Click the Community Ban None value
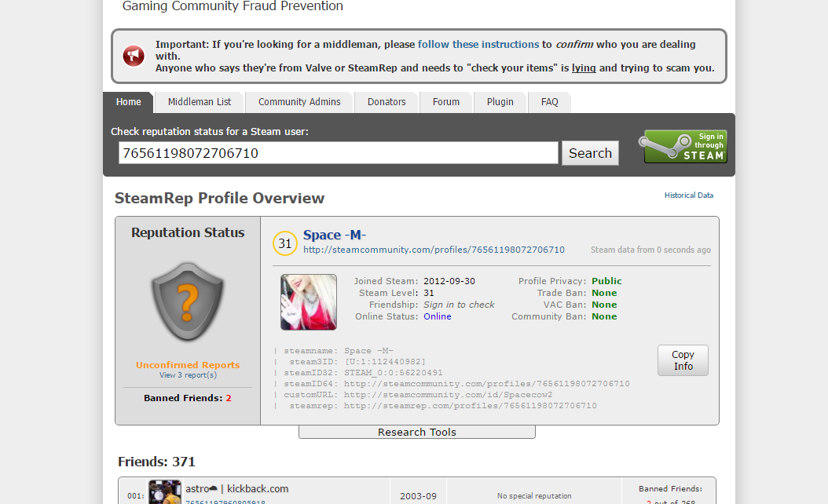 click(604, 316)
